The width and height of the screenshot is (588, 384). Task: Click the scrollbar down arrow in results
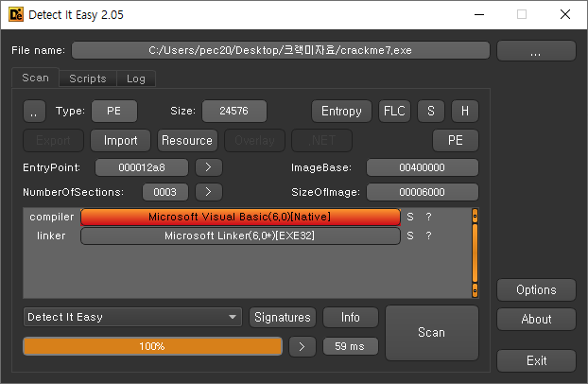(475, 290)
